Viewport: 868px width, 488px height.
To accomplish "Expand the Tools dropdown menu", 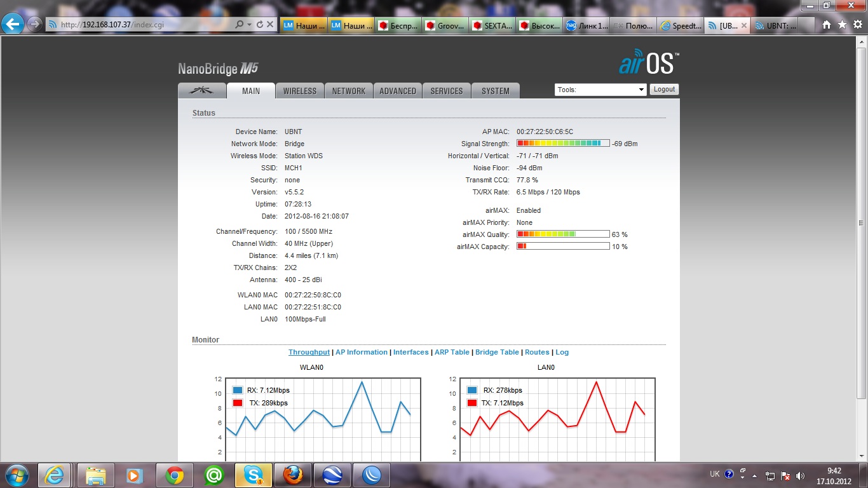I will [x=600, y=90].
